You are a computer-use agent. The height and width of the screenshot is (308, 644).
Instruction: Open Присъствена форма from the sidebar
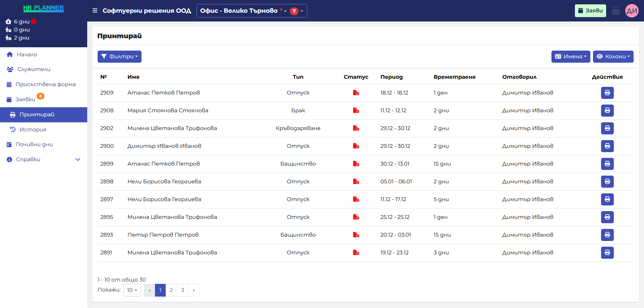click(x=46, y=84)
